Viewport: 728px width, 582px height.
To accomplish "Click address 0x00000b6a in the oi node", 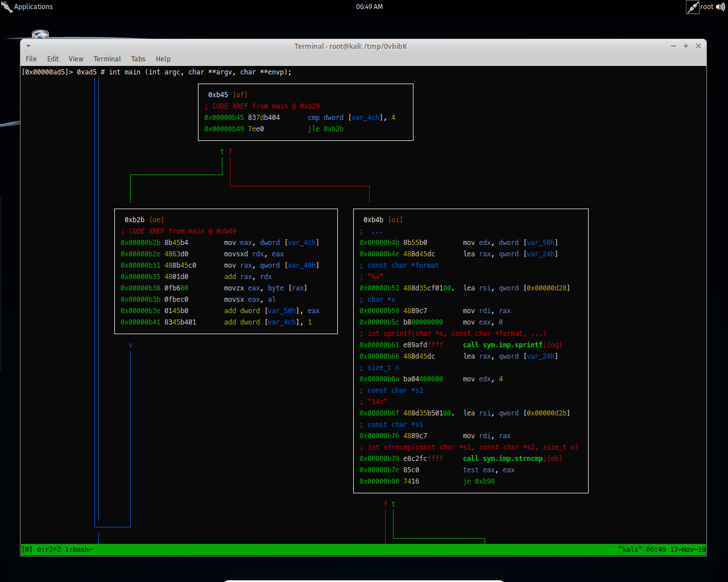I will (379, 379).
